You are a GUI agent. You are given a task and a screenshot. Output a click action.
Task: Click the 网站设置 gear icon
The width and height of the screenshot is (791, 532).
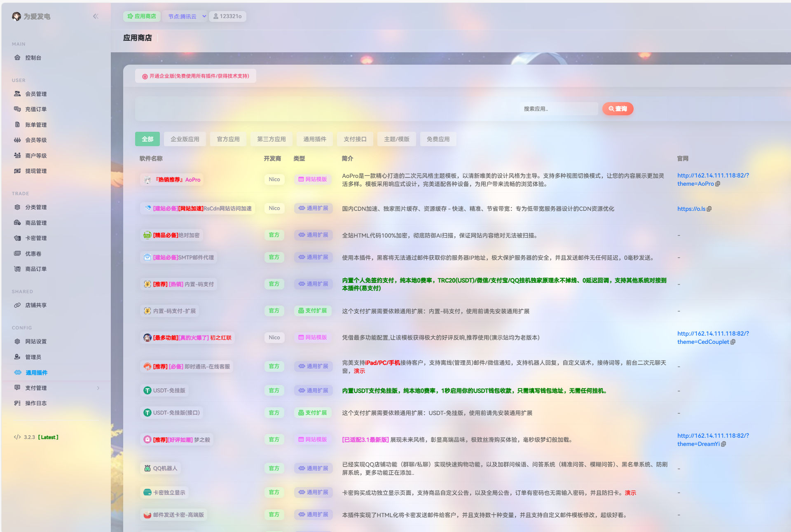click(x=17, y=341)
